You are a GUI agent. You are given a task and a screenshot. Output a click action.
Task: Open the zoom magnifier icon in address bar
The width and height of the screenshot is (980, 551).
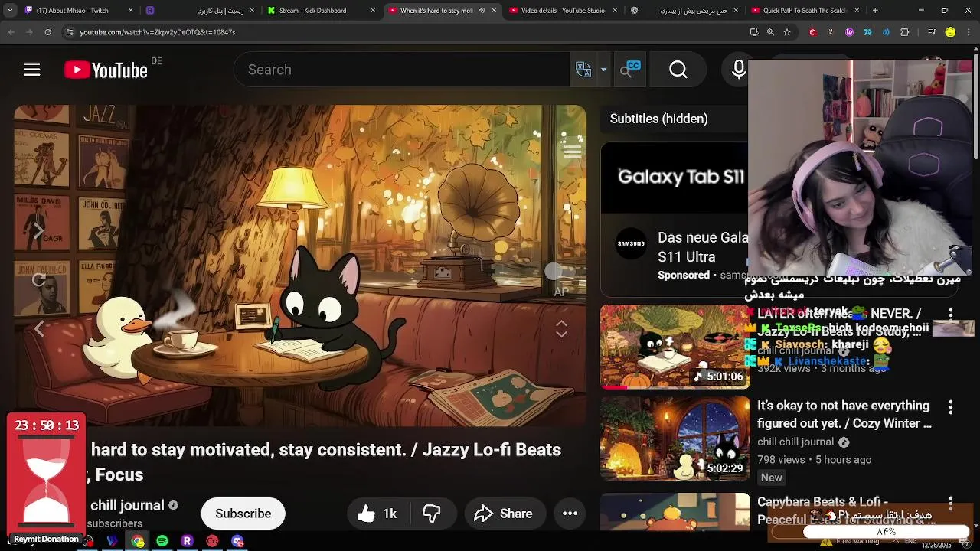point(770,32)
